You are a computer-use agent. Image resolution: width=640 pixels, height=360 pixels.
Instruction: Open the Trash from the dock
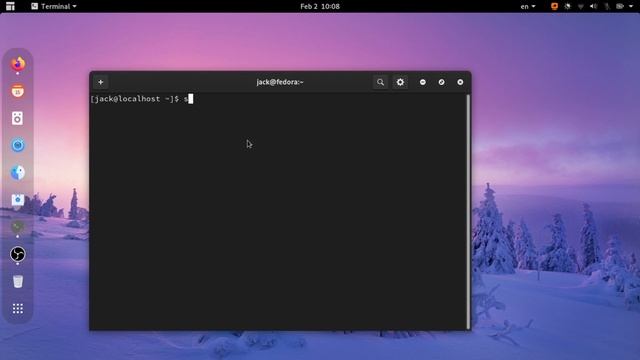18,282
